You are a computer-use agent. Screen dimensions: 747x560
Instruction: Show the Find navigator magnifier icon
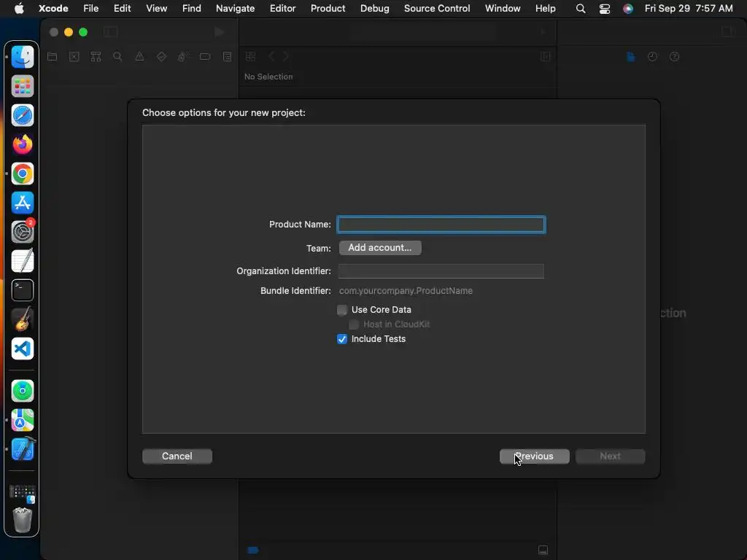117,57
